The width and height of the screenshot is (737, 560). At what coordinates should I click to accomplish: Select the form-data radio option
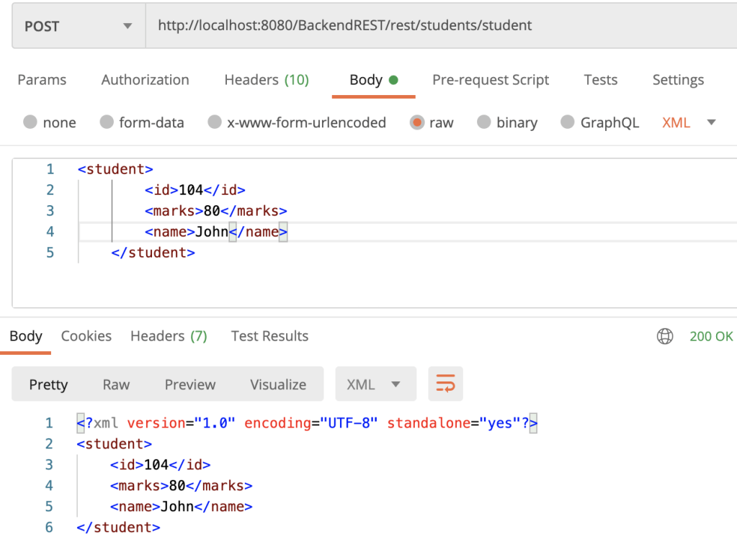coord(107,122)
